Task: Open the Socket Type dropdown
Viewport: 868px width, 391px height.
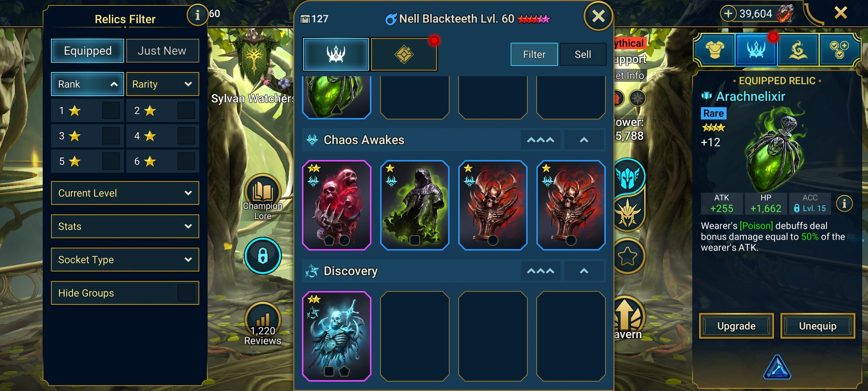Action: 125,260
